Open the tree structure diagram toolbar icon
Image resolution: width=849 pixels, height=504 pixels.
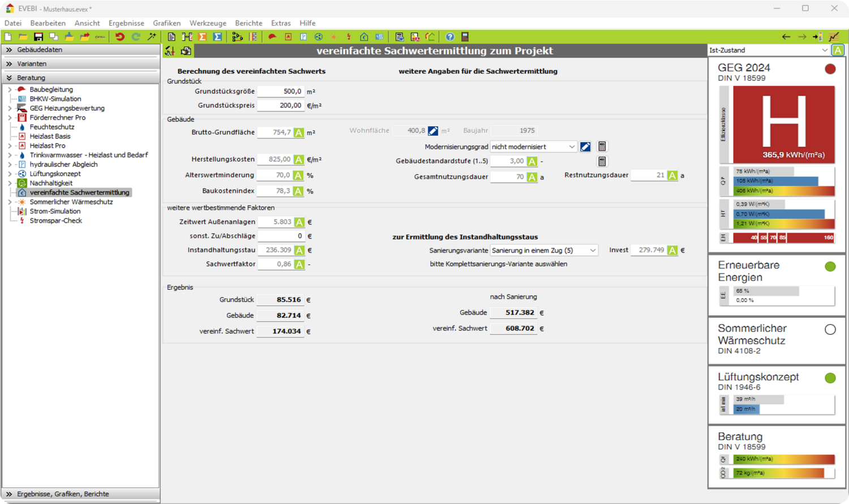pyautogui.click(x=238, y=37)
